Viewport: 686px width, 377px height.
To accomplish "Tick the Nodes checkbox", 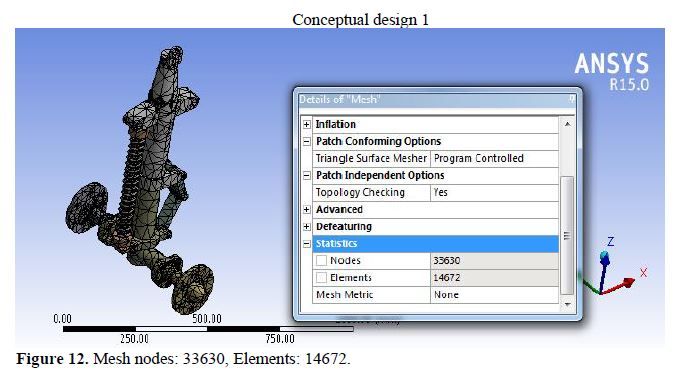I will 321,261.
